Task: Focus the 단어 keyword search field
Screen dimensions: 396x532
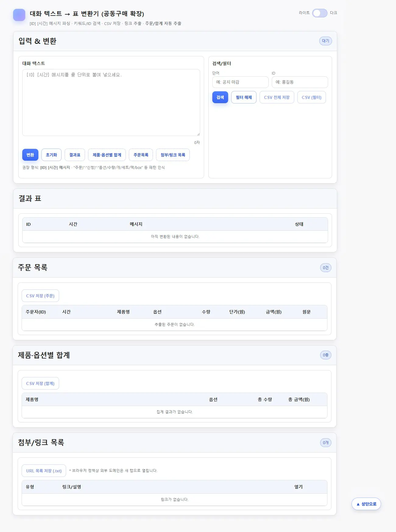Action: 240,82
